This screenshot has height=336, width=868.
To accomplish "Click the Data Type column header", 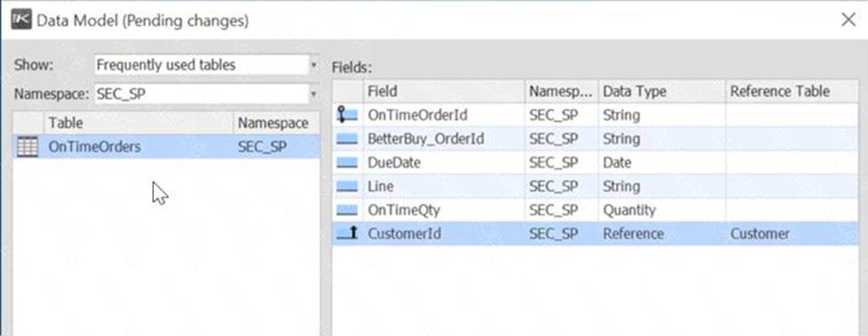I will (662, 91).
